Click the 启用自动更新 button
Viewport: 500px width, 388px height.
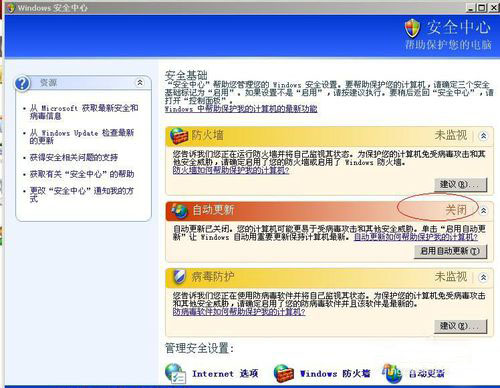(451, 251)
